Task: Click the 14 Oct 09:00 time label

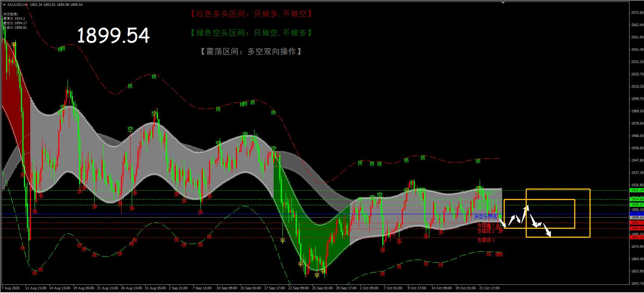Action: (x=442, y=288)
